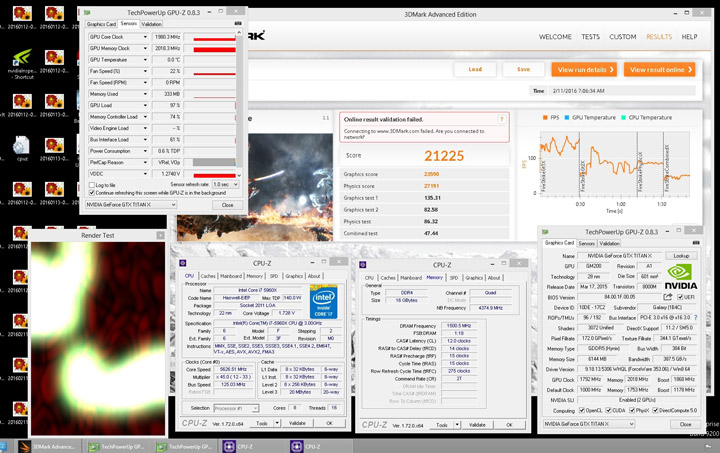
Task: Open the RESULTS tab in 3DMark
Action: [659, 37]
